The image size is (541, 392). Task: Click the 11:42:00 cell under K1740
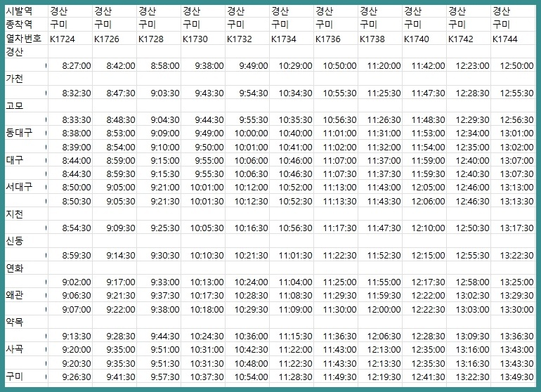click(424, 65)
